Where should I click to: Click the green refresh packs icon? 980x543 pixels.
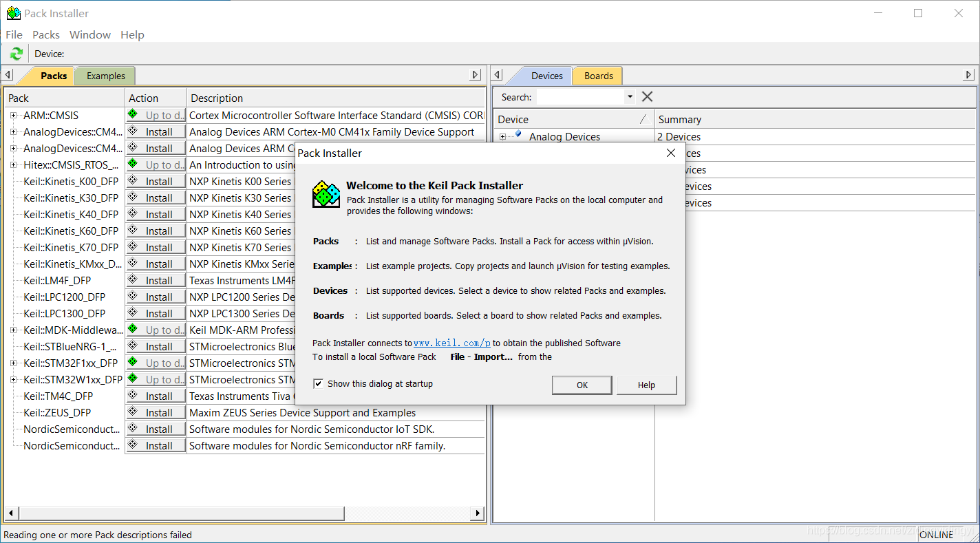17,54
